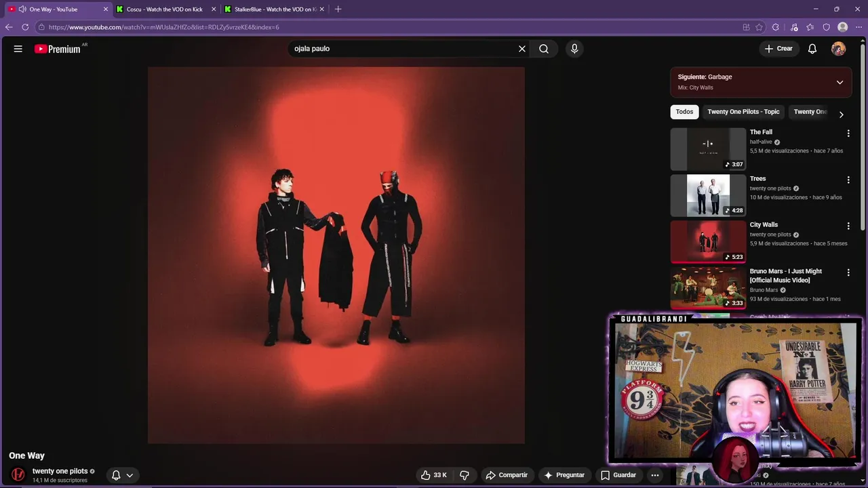Start voice search with the microphone
The image size is (868, 488).
[574, 49]
